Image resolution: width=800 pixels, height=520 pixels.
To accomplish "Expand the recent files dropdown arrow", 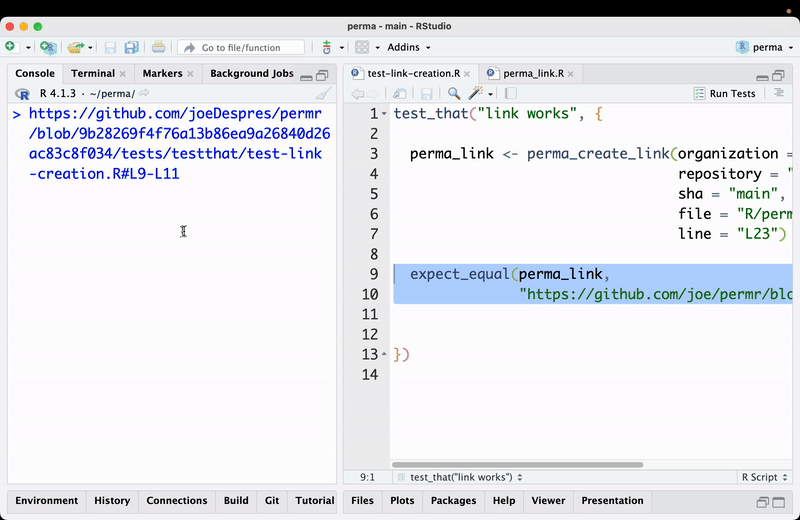I will 90,47.
